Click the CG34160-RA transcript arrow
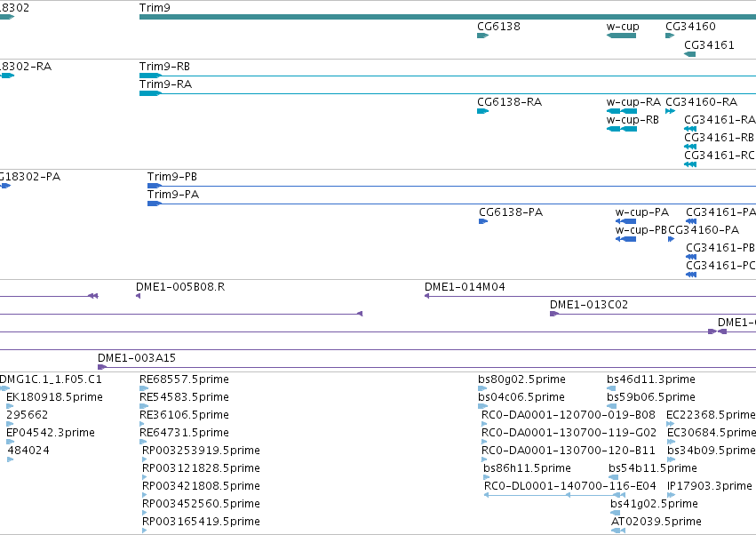Viewport: 756px width, 535px height. pyautogui.click(x=670, y=111)
